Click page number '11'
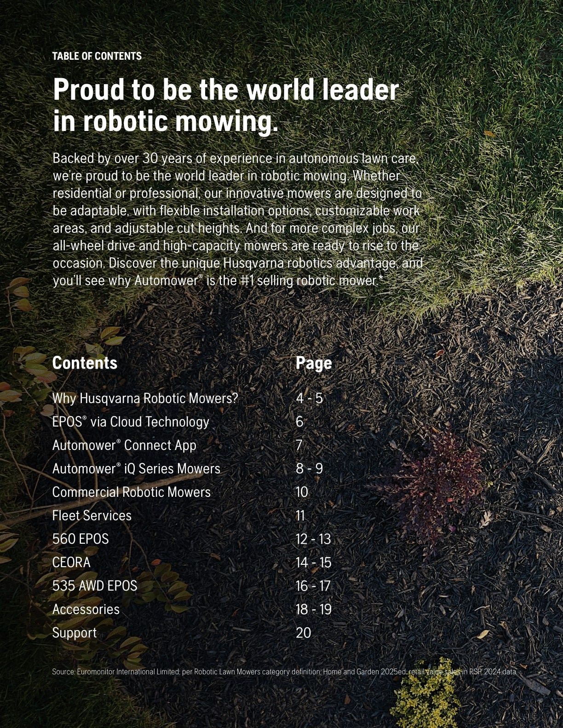This screenshot has width=563, height=728. (x=300, y=515)
